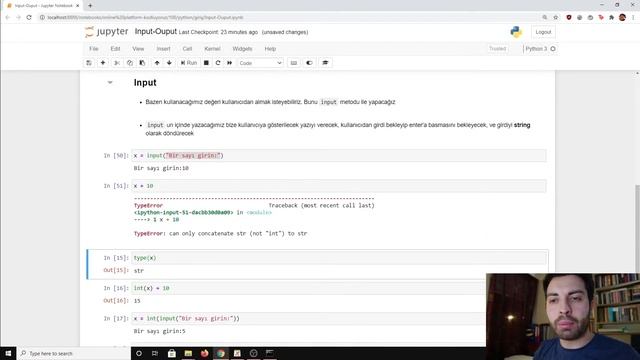Open the Cell menu
Image resolution: width=640 pixels, height=360 pixels.
pyautogui.click(x=187, y=49)
